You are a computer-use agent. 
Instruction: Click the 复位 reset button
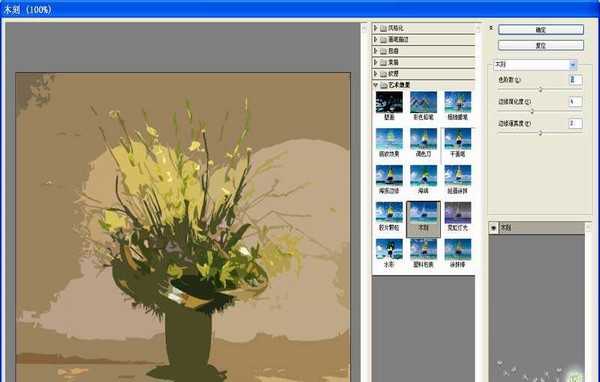pyautogui.click(x=541, y=45)
